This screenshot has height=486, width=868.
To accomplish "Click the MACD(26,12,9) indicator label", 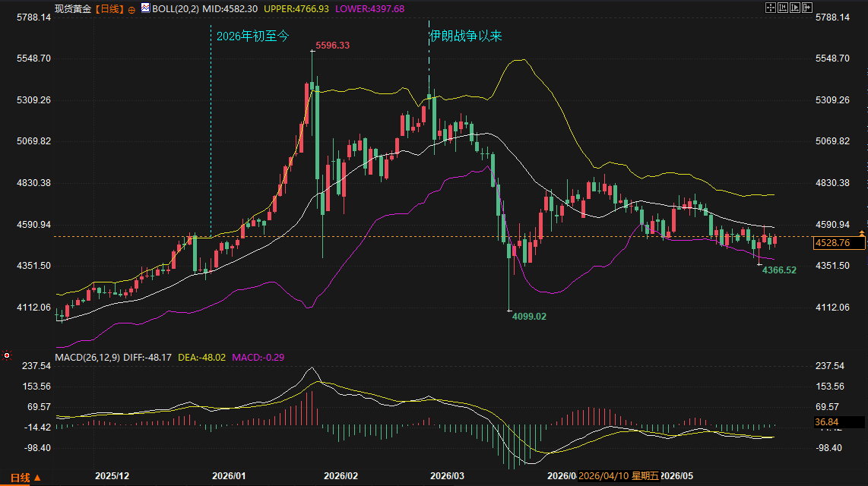I will point(87,358).
